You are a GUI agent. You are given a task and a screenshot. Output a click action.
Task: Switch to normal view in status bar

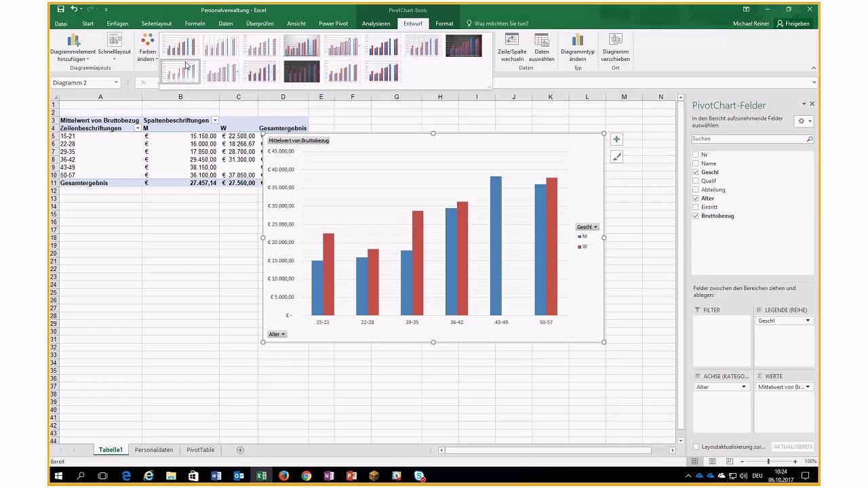694,462
